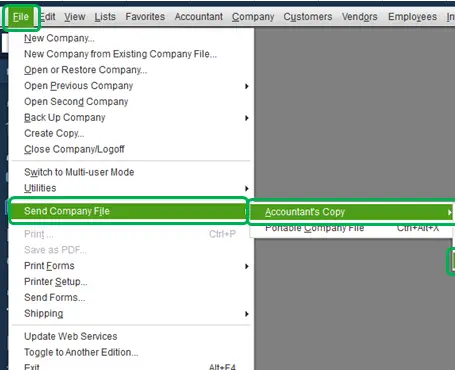Open the Employees menu
The height and width of the screenshot is (370, 455).
pyautogui.click(x=412, y=17)
